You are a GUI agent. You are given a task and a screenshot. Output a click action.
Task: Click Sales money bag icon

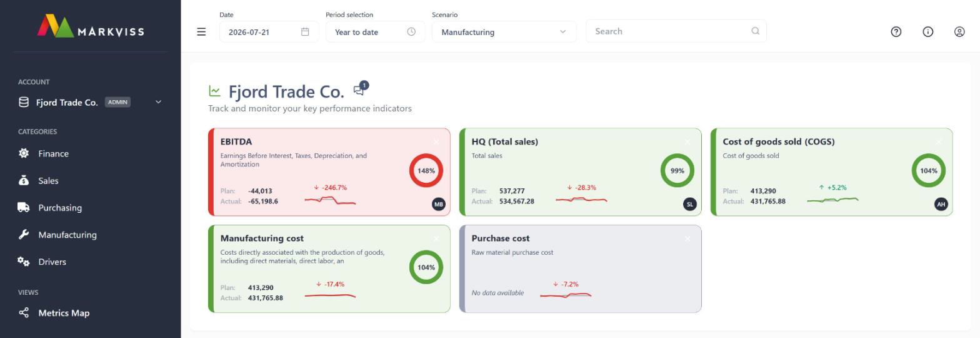(24, 180)
